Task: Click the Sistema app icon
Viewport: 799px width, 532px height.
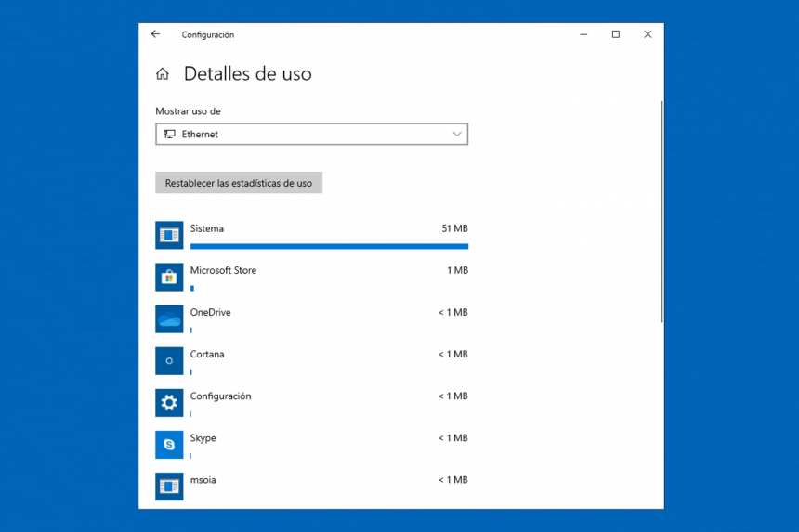Action: pyautogui.click(x=169, y=236)
